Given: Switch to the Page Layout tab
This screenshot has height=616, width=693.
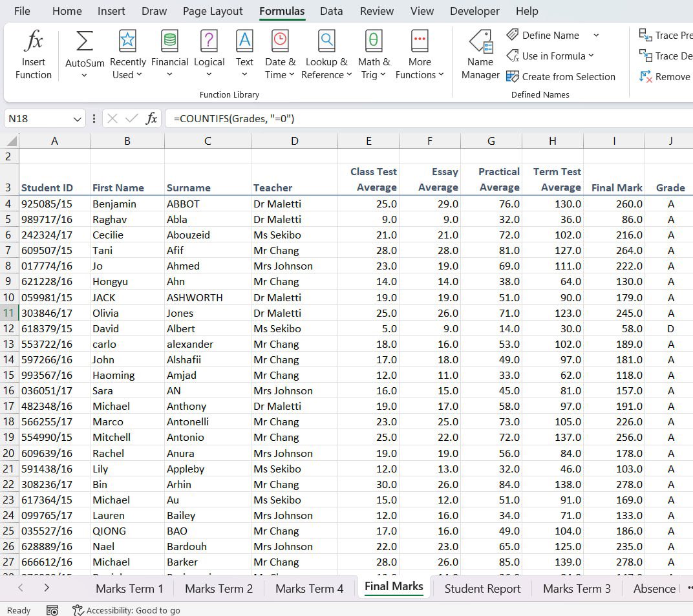Looking at the screenshot, I should pyautogui.click(x=213, y=11).
